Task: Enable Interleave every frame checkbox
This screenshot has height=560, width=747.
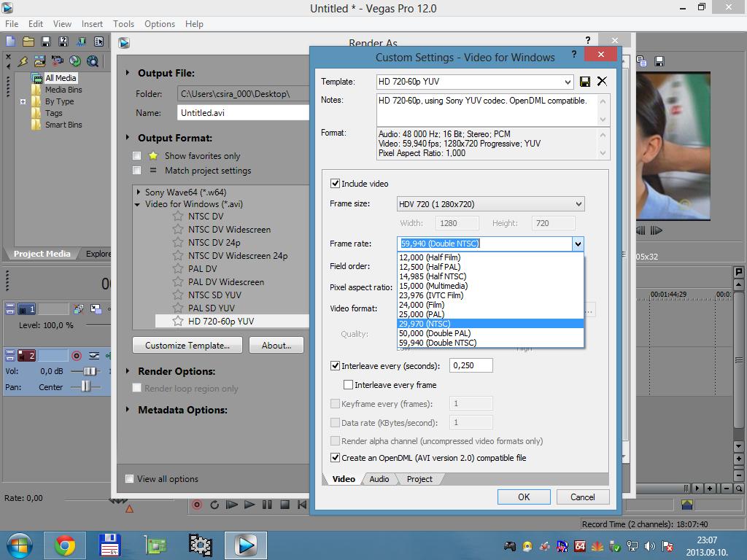Action: [x=348, y=385]
